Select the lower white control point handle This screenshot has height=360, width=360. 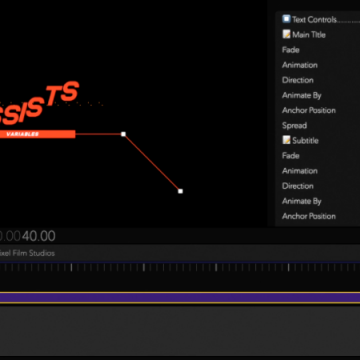coord(180,191)
